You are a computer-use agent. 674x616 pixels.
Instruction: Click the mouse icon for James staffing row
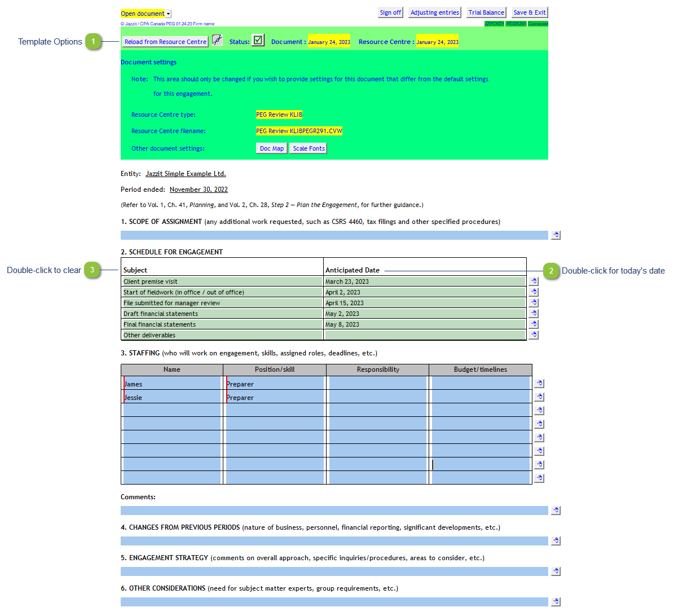[x=539, y=384]
